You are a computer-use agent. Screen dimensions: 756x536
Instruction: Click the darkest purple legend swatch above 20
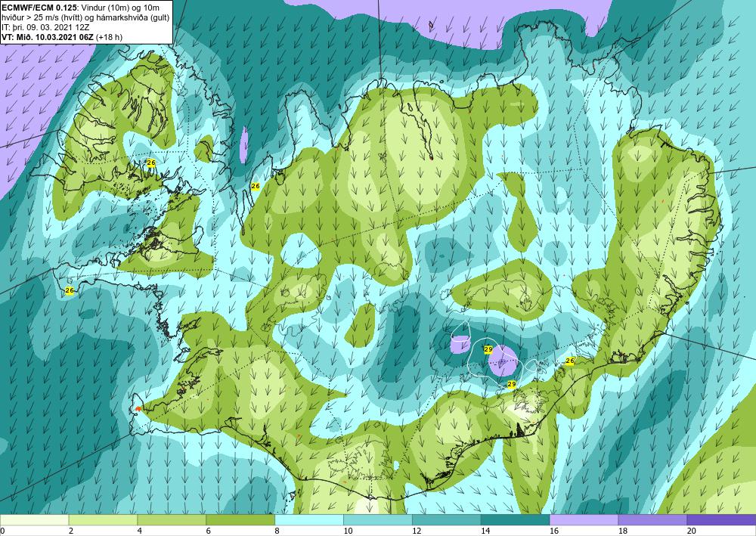point(721,519)
